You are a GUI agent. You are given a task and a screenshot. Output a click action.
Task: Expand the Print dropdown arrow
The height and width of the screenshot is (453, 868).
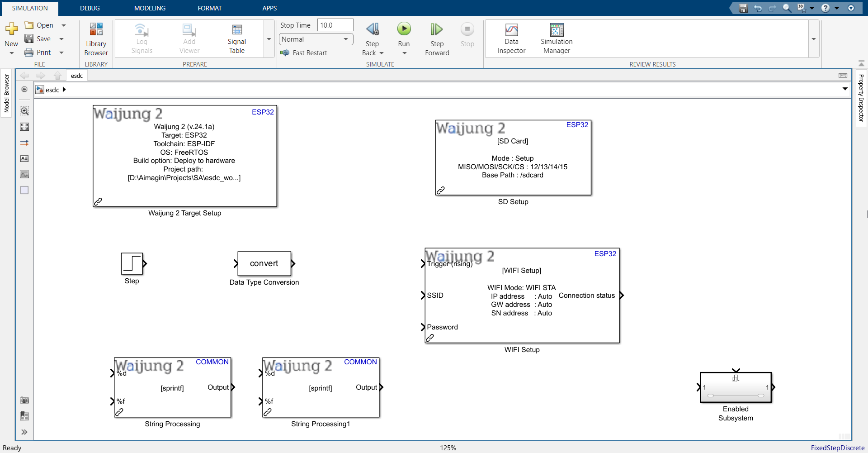click(61, 52)
